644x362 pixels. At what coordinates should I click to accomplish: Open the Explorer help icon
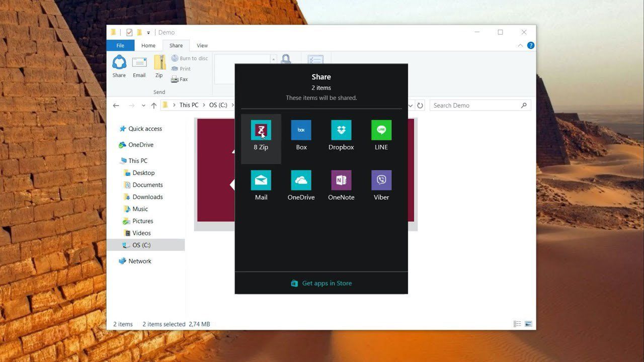click(x=530, y=45)
